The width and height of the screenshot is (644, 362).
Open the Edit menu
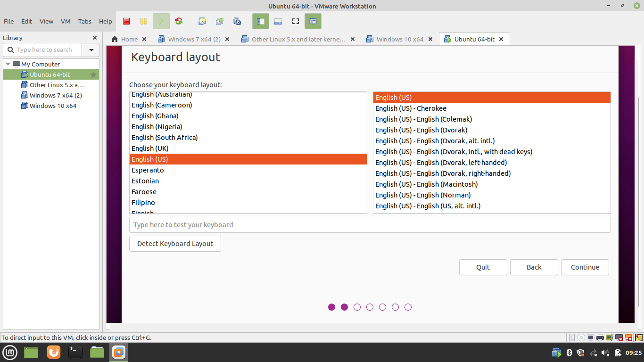[26, 21]
